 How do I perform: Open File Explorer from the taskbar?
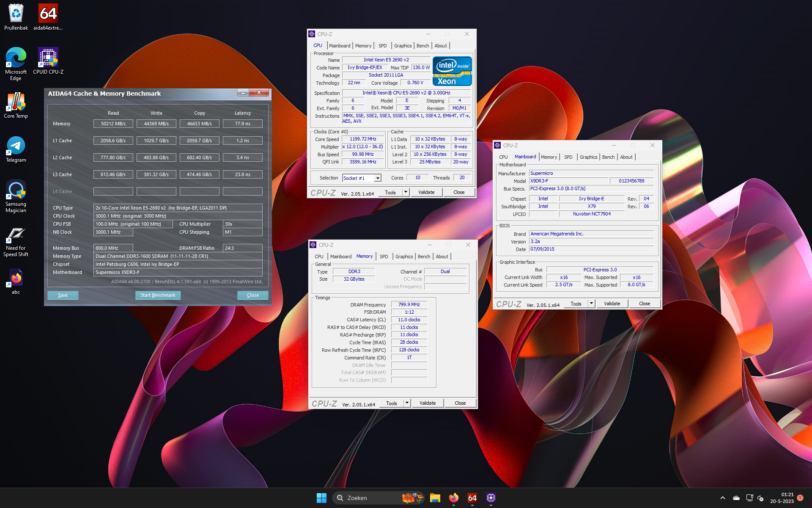click(x=435, y=498)
